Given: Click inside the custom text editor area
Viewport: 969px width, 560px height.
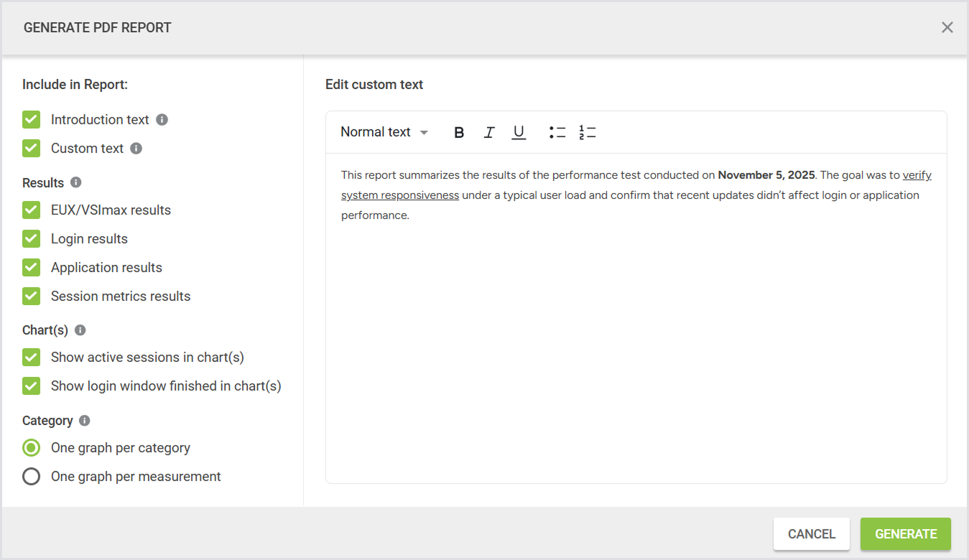Looking at the screenshot, I should click(636, 345).
